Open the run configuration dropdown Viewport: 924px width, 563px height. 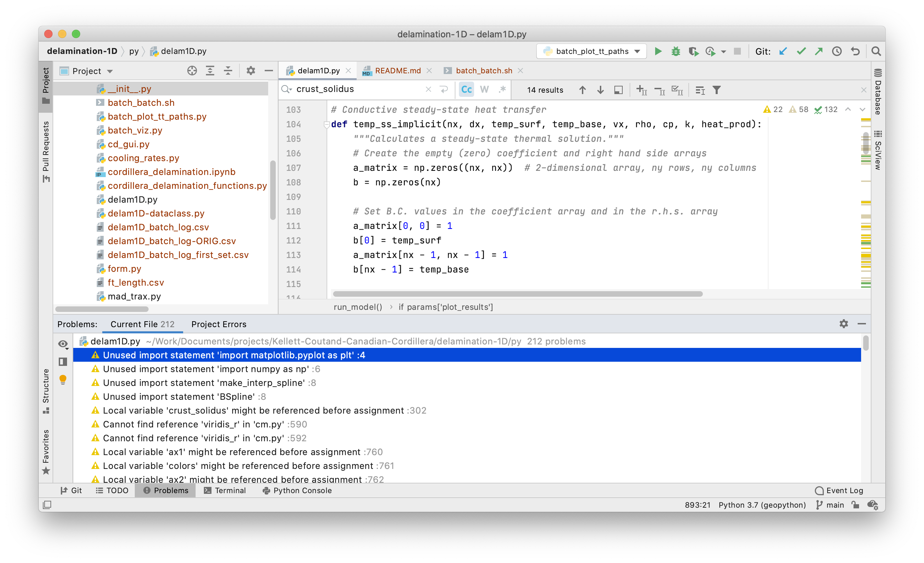[x=592, y=52]
